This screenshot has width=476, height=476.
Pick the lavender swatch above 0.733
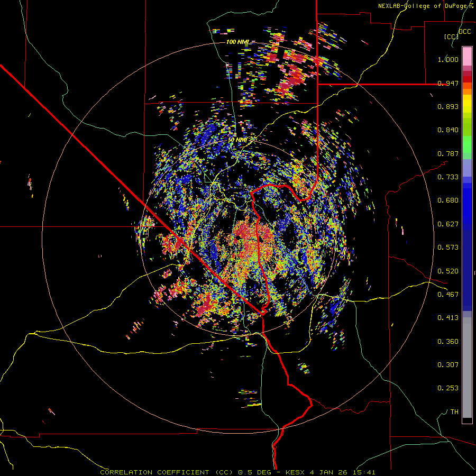pyautogui.click(x=467, y=168)
